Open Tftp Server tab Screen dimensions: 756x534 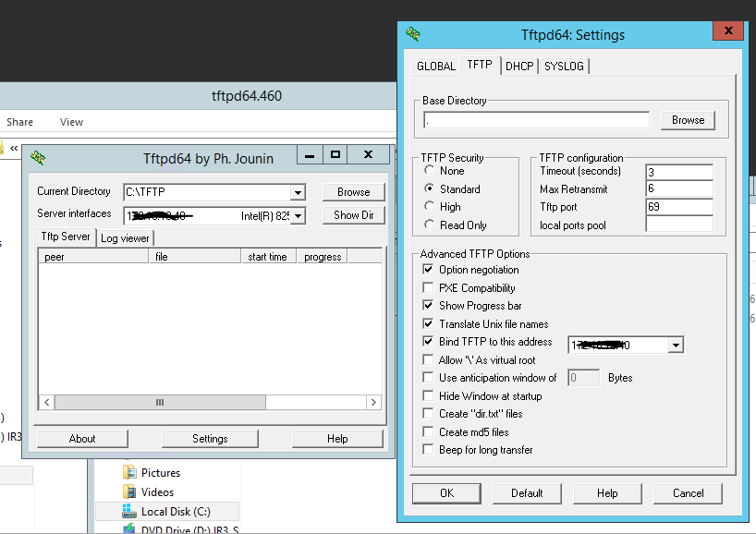coord(66,237)
